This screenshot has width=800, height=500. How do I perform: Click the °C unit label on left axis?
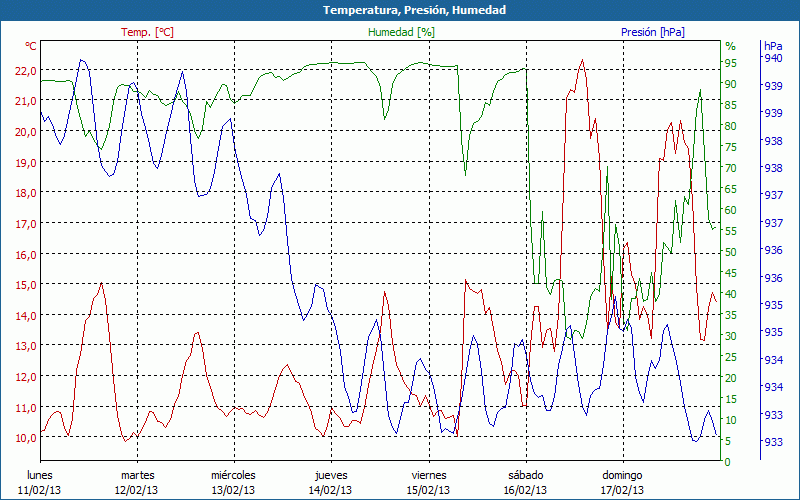click(x=30, y=46)
